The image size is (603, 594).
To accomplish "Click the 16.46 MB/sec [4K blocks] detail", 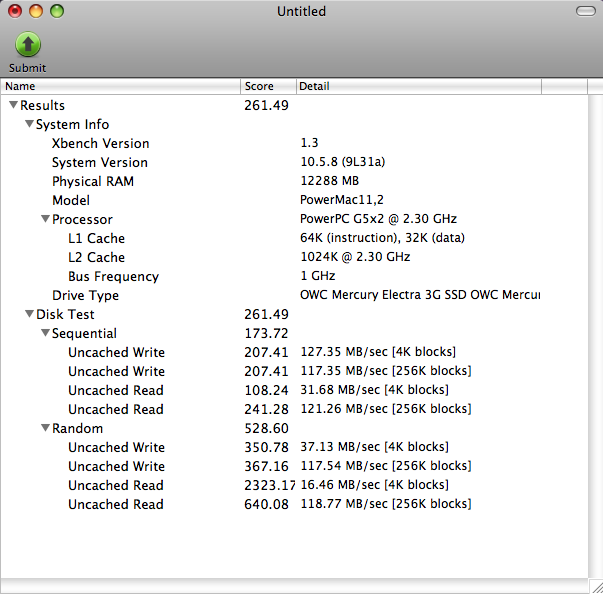I will [374, 484].
